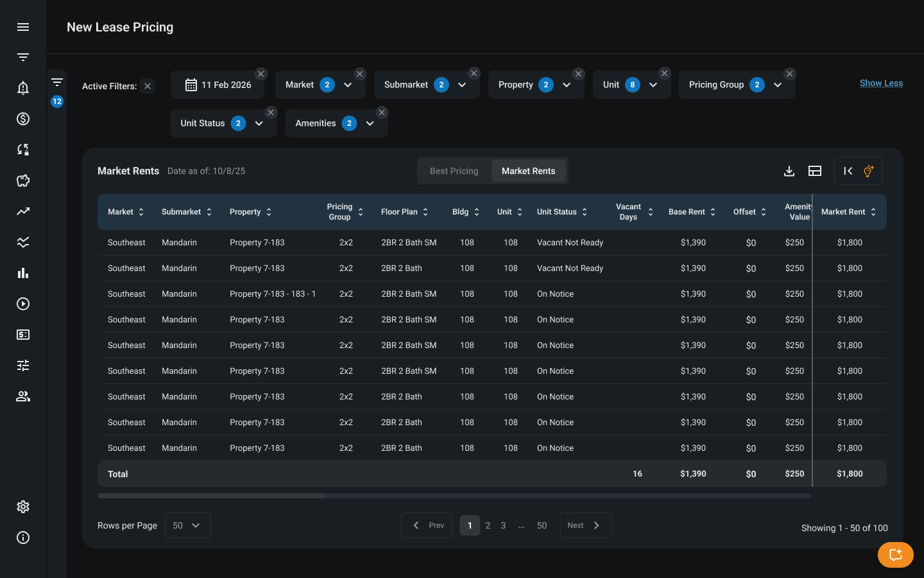924x578 pixels.
Task: Click the filter list icon in sidebar
Action: (x=23, y=57)
